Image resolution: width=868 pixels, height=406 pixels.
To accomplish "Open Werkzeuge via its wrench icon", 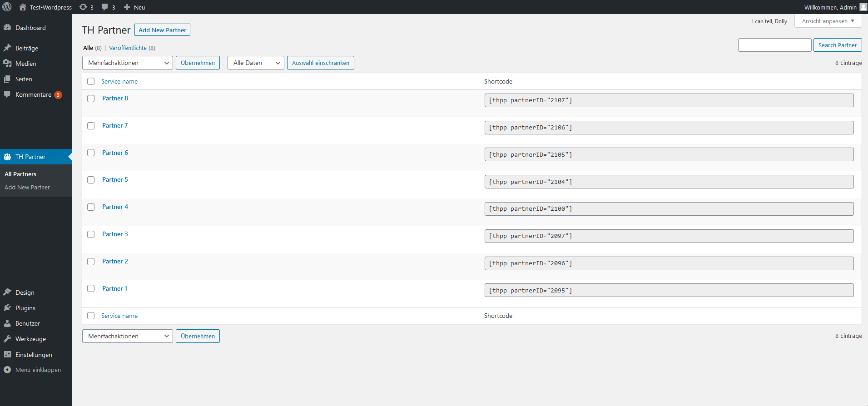I will [x=7, y=339].
